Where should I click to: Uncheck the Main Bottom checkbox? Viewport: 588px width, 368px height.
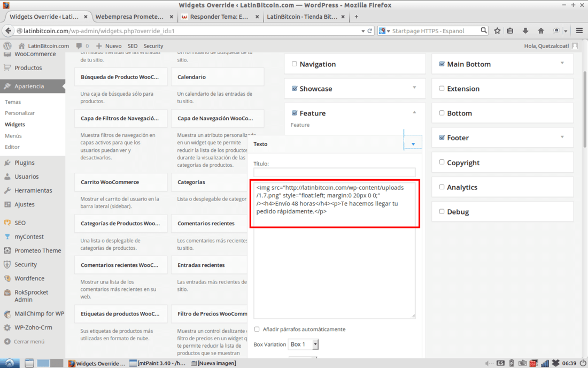pos(442,64)
